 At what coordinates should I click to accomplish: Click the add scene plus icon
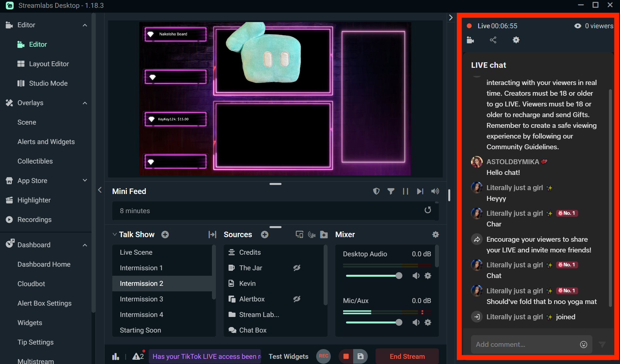click(x=165, y=235)
